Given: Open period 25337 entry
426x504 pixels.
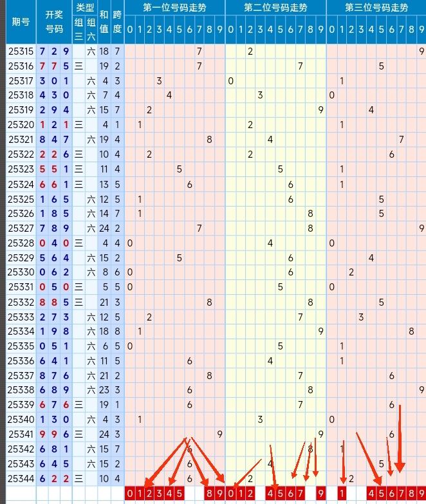Looking at the screenshot, I should (x=21, y=375).
